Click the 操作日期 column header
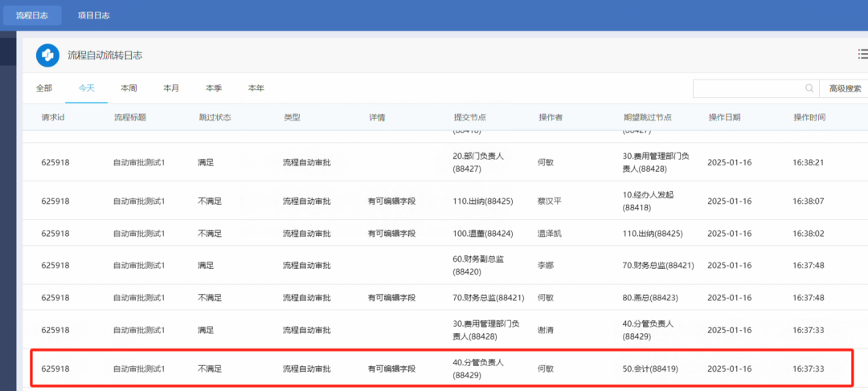The width and height of the screenshot is (868, 391). [x=725, y=117]
